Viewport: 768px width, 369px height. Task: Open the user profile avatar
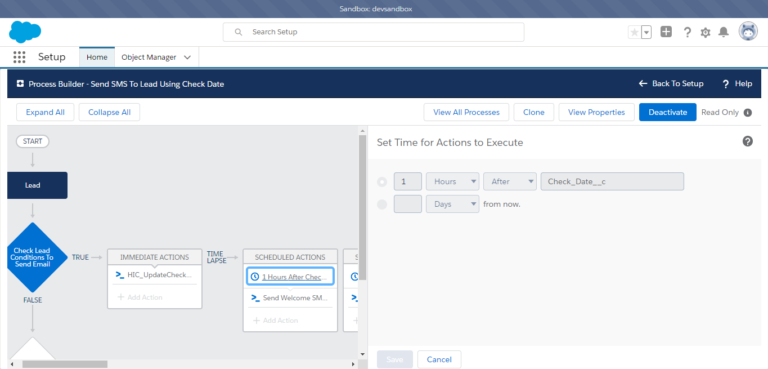tap(748, 31)
